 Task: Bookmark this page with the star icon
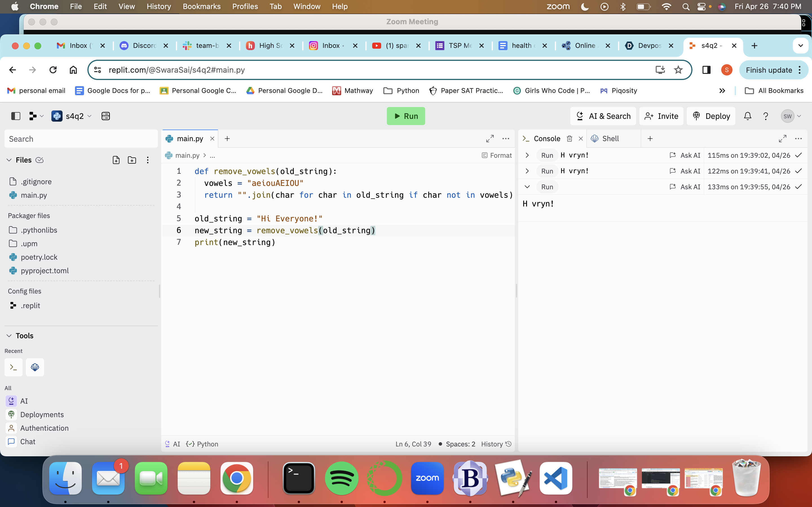[678, 70]
